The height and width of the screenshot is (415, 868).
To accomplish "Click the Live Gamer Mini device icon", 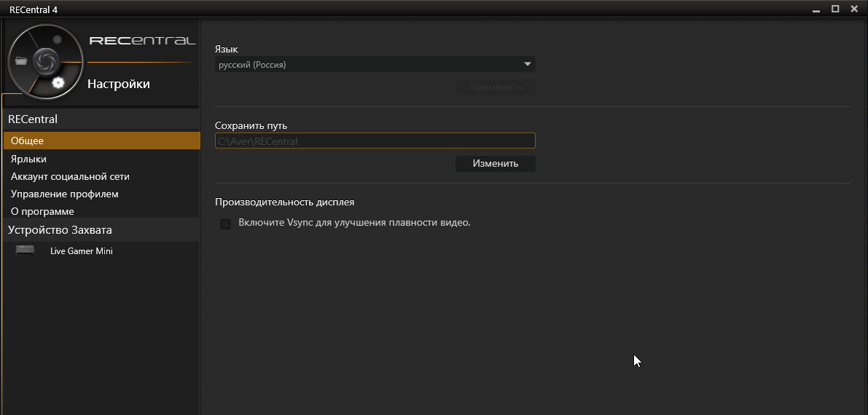I will pyautogui.click(x=25, y=250).
